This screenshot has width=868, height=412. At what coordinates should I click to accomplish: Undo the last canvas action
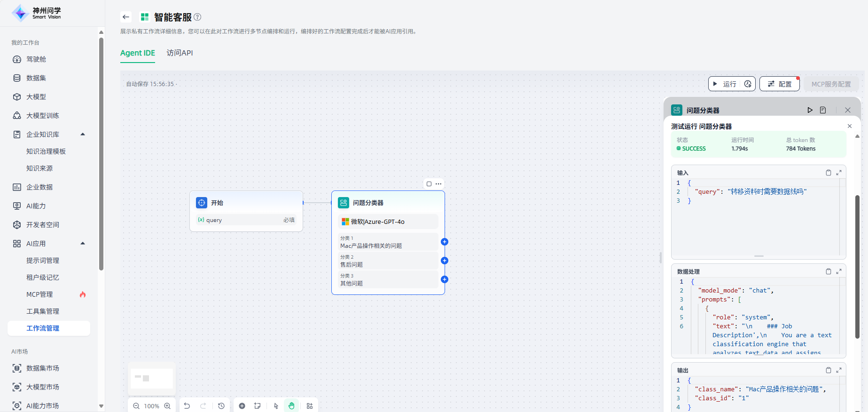[x=187, y=406]
